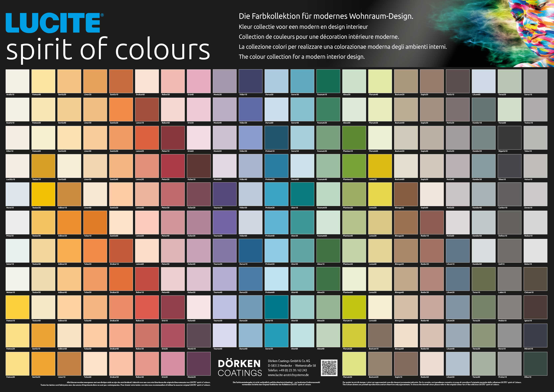The width and height of the screenshot is (554, 392).
Task: Select the Vidor20 blue swatch
Action: [x=251, y=109]
